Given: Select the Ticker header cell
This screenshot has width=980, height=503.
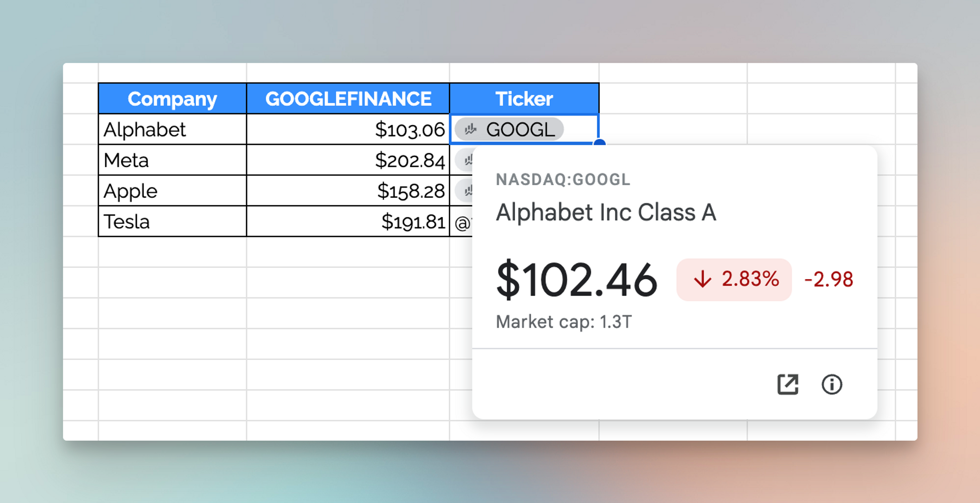Looking at the screenshot, I should [x=524, y=99].
